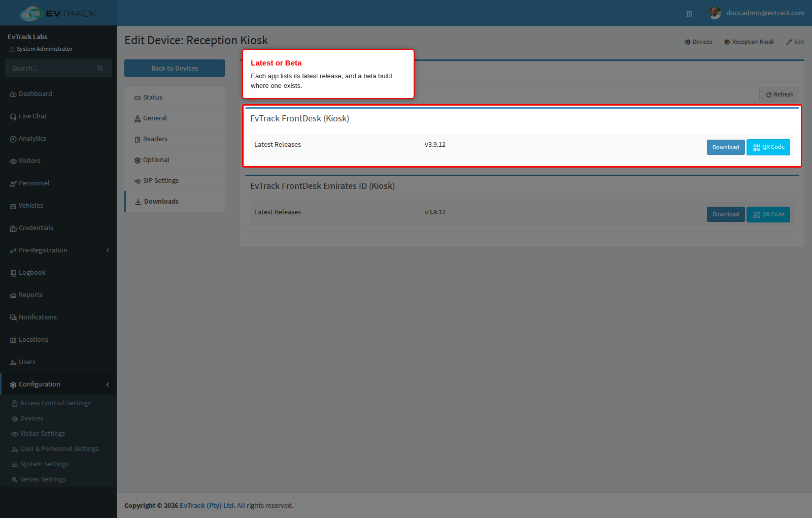The height and width of the screenshot is (518, 812).
Task: Open the EvTrack (Pty) Ltd. footer link
Action: click(x=208, y=506)
